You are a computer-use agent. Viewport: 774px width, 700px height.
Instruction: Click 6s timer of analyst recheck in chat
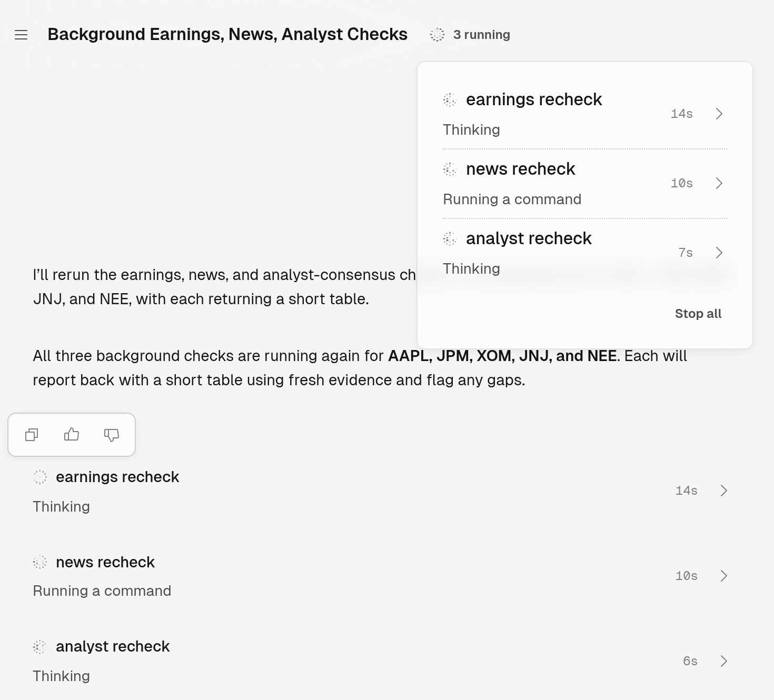(690, 661)
